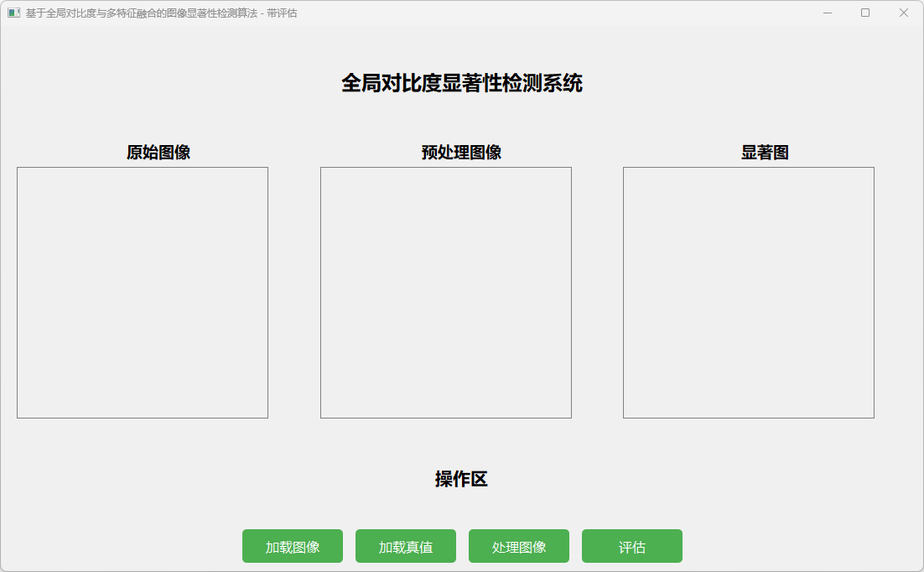Image resolution: width=924 pixels, height=572 pixels.
Task: Minimize the application window
Action: point(828,13)
